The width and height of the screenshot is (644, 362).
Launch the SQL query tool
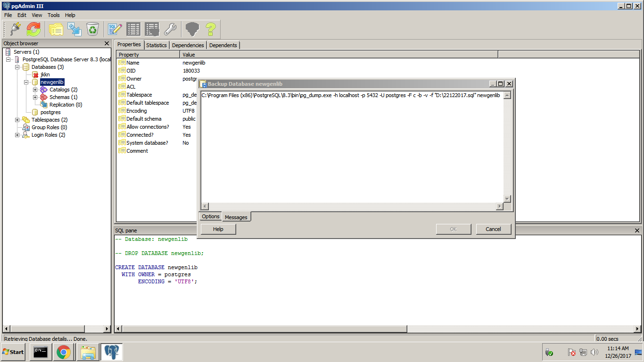pos(115,29)
